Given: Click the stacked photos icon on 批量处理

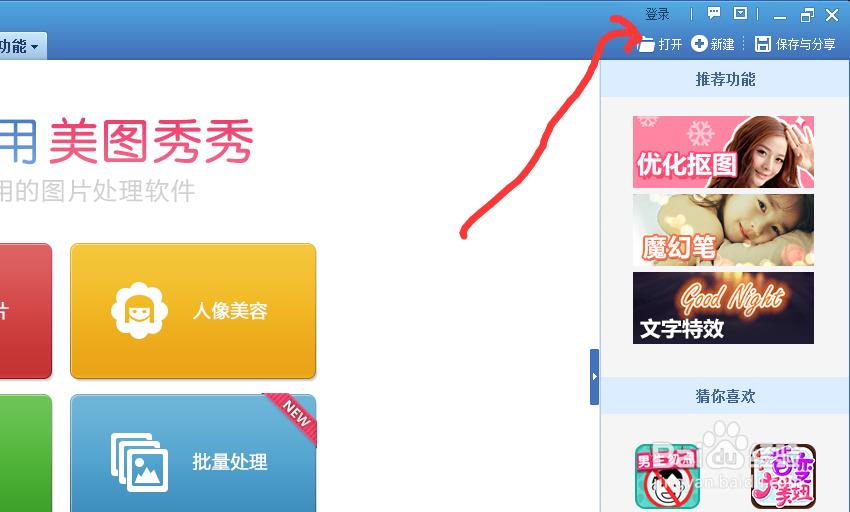Looking at the screenshot, I should [139, 462].
